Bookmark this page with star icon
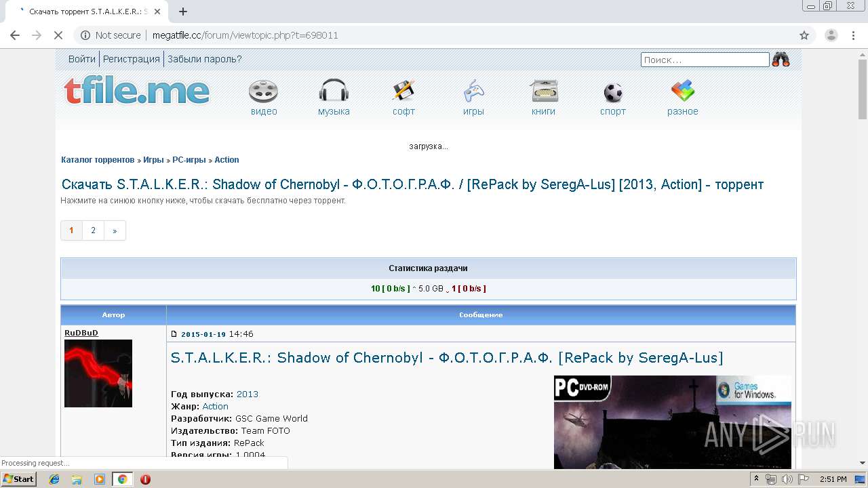Image resolution: width=868 pixels, height=488 pixels. (804, 35)
